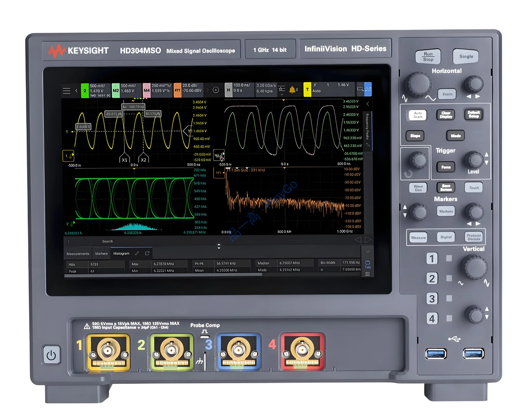Viewport: 525px width, 420px height.
Task: Tap the blue Tab icon in results sidebar
Action: (x=368, y=265)
